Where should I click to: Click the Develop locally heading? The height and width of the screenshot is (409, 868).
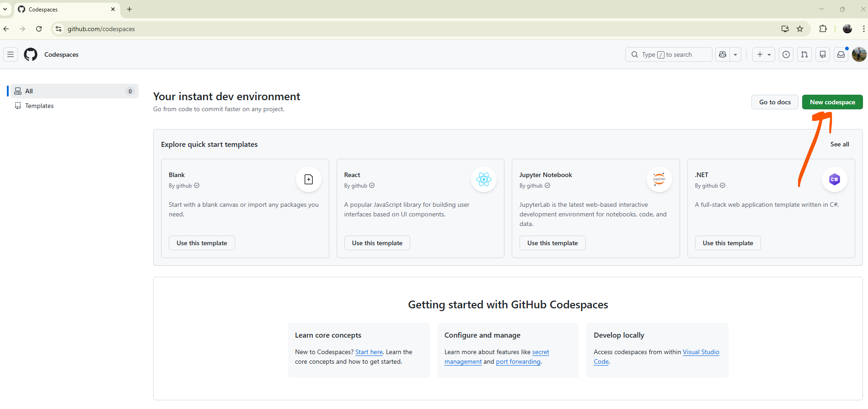[619, 335]
